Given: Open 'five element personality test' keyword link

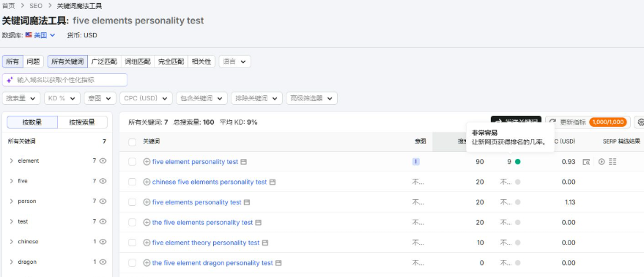Looking at the screenshot, I should pos(195,162).
